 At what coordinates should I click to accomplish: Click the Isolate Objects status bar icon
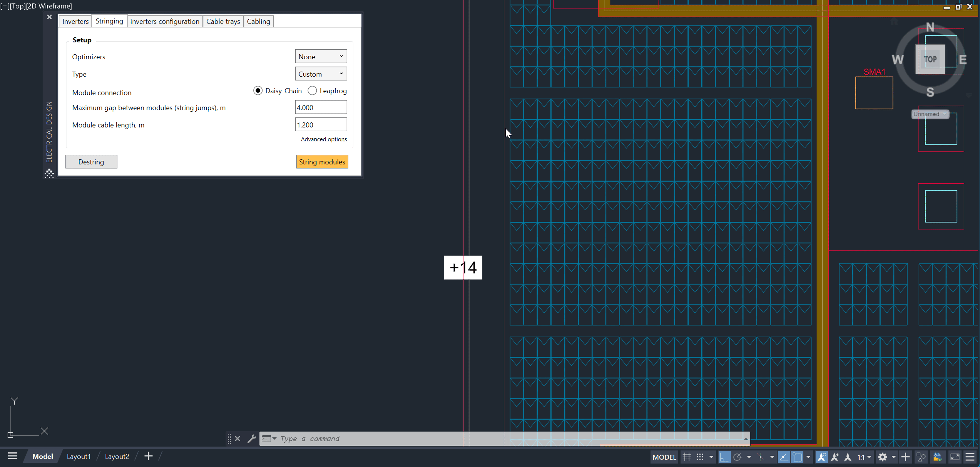921,457
